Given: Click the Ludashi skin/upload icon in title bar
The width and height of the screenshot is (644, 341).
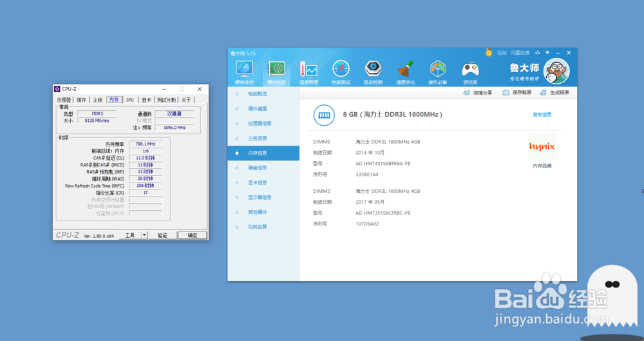Looking at the screenshot, I should [x=538, y=53].
